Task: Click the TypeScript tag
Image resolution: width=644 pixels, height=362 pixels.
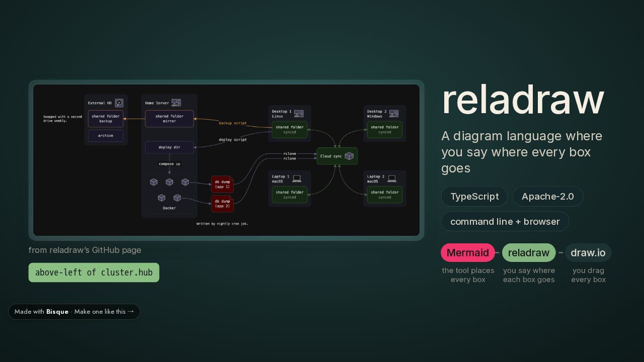Action: (474, 197)
